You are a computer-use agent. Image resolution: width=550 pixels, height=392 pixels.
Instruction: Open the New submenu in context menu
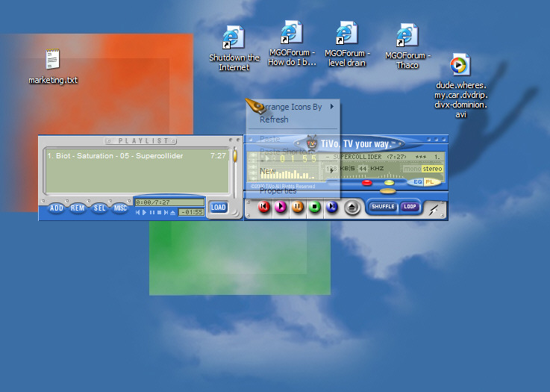[x=293, y=171]
